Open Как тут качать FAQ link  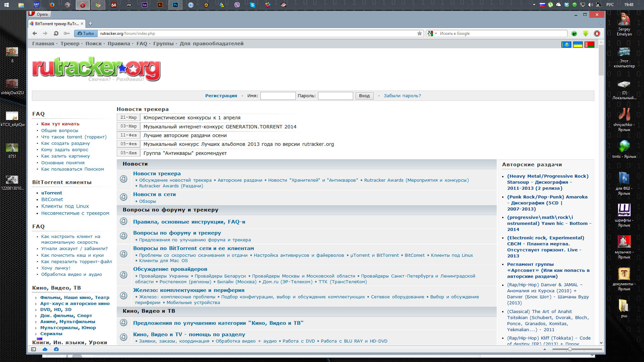point(60,124)
